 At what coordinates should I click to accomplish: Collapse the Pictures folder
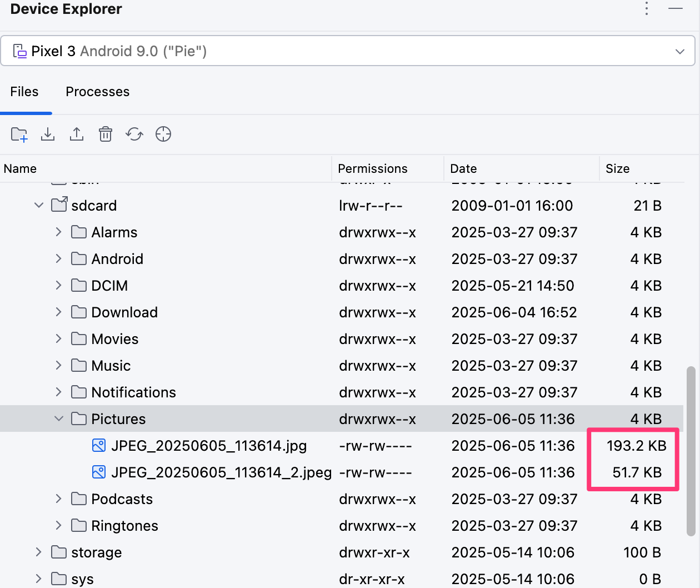(x=59, y=419)
